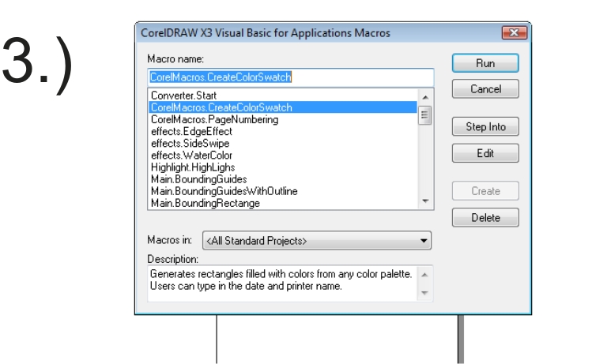
Task: Click the Step Into button
Action: (485, 127)
